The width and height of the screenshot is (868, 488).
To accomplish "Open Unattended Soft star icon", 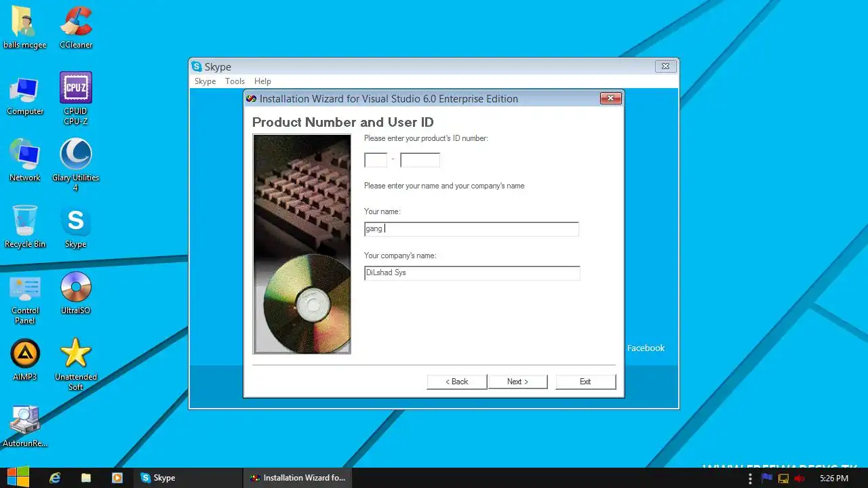I will click(x=75, y=365).
